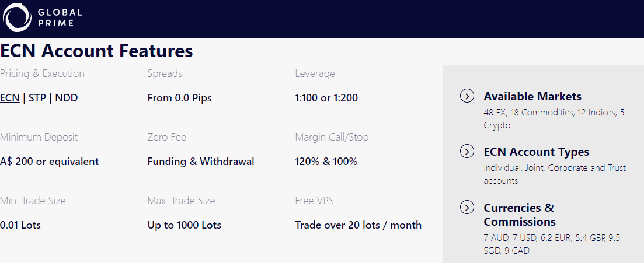Click the '0.01 Lots' minimum trade size
The height and width of the screenshot is (263, 644).
coord(20,225)
